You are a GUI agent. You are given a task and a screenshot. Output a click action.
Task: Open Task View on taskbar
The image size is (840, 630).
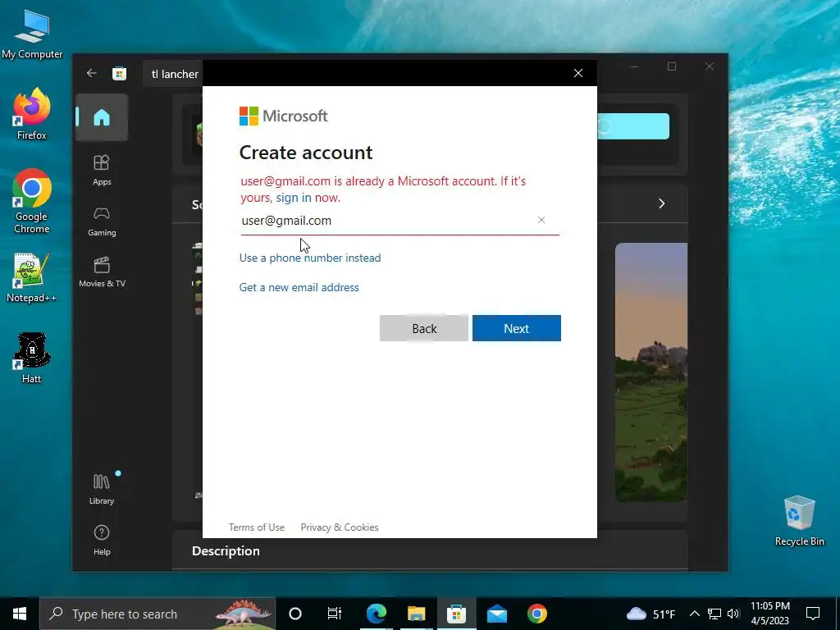(335, 614)
